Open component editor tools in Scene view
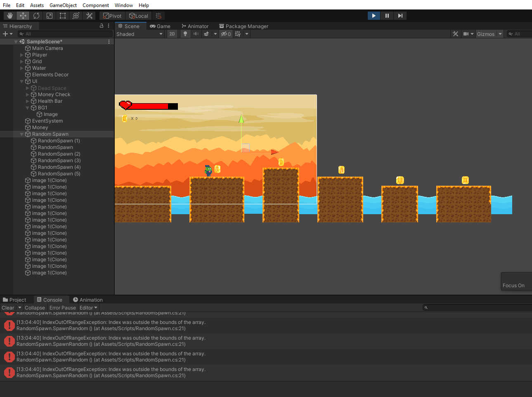This screenshot has width=532, height=397. [x=456, y=34]
